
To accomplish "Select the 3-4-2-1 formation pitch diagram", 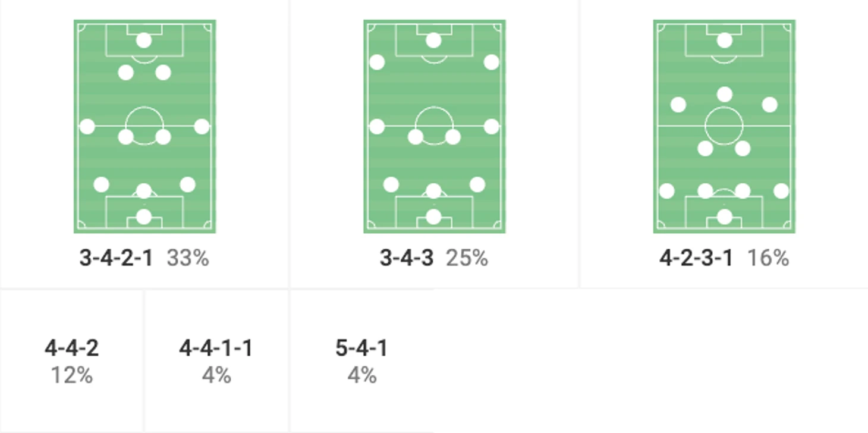I will click(144, 127).
